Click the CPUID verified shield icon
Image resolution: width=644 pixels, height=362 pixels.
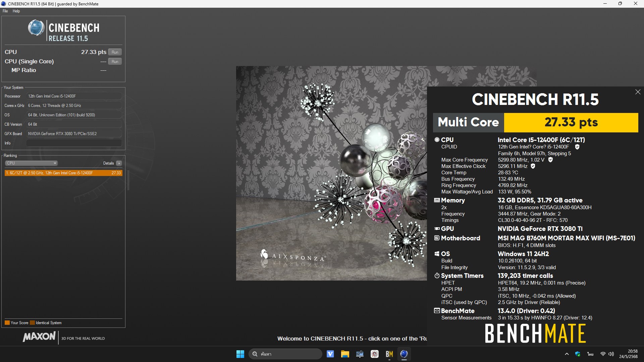(577, 147)
